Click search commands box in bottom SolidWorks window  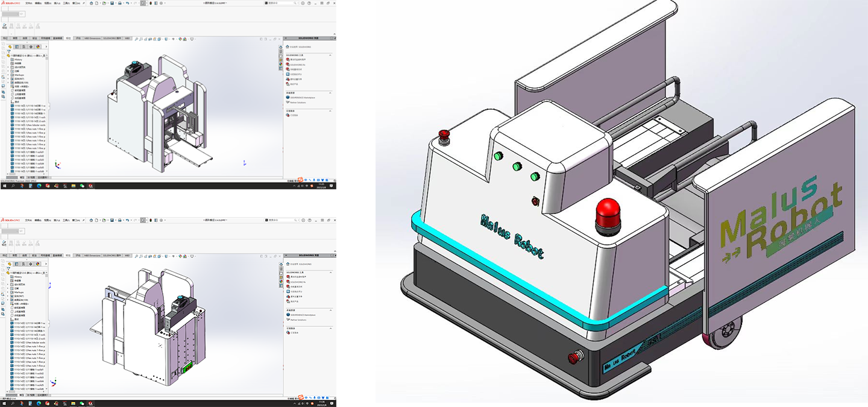pos(281,221)
